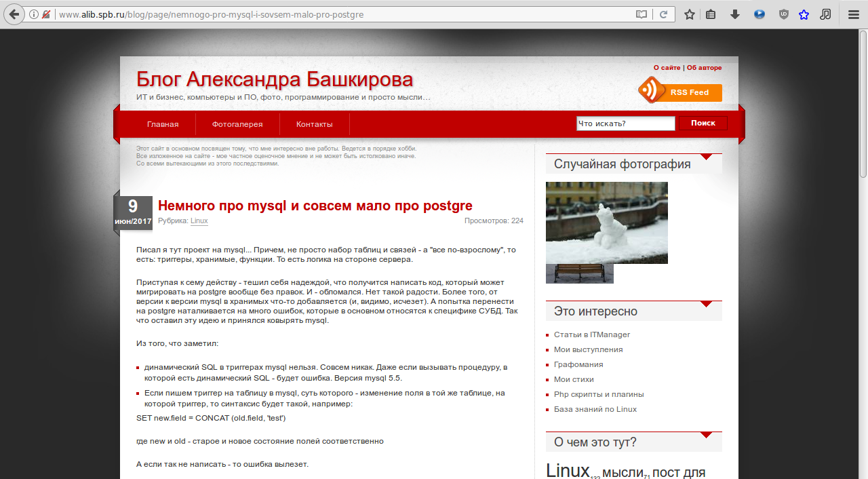
Task: Click the О чем это тут? heading
Action: (x=595, y=442)
